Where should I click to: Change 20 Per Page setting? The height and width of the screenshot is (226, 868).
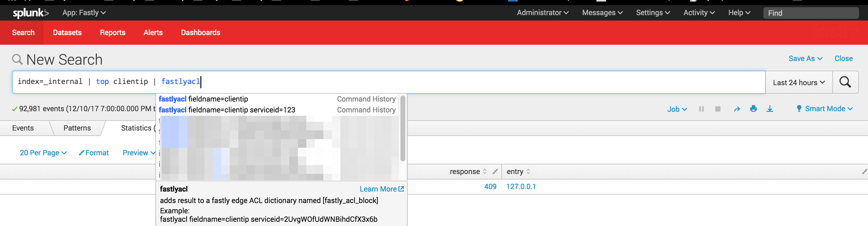(43, 153)
